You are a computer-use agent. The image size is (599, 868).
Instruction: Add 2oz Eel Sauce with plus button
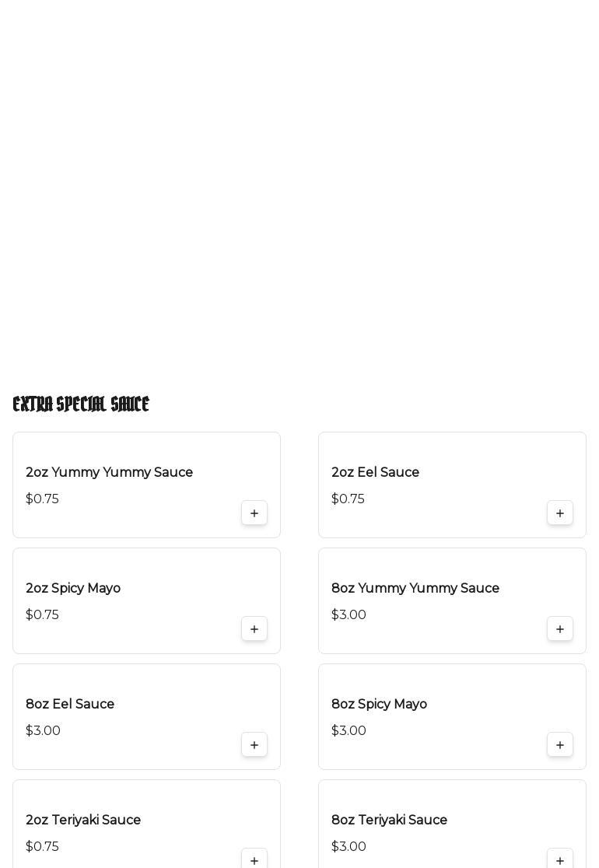tap(560, 513)
